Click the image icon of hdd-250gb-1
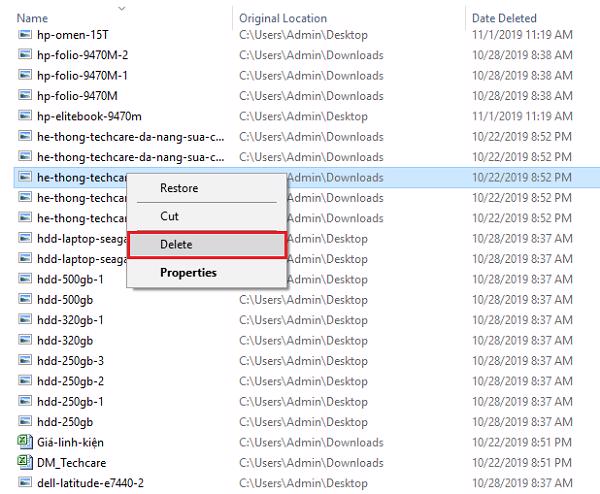 point(25,401)
